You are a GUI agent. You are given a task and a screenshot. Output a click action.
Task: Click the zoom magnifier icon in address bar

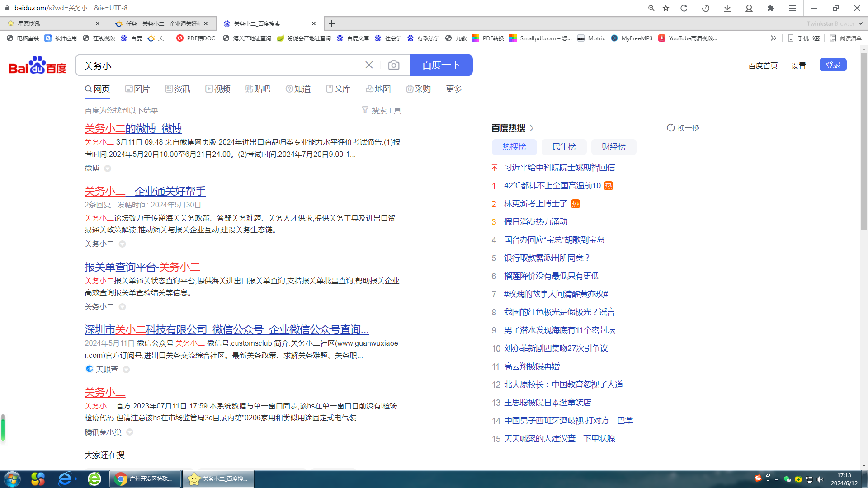[651, 8]
